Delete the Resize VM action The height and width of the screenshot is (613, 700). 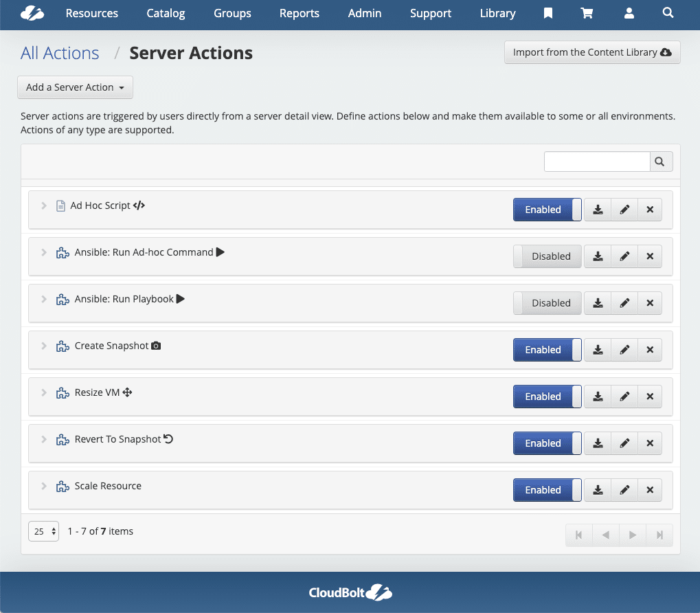650,397
